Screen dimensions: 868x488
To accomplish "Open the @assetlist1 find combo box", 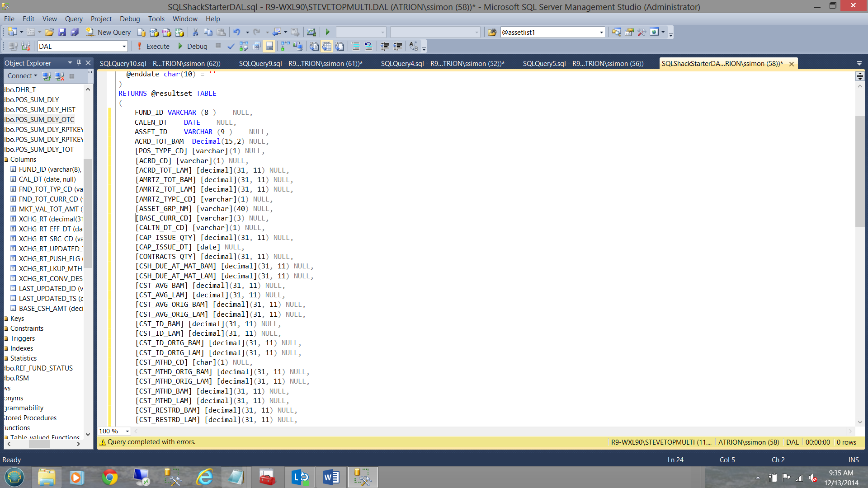I will 601,32.
